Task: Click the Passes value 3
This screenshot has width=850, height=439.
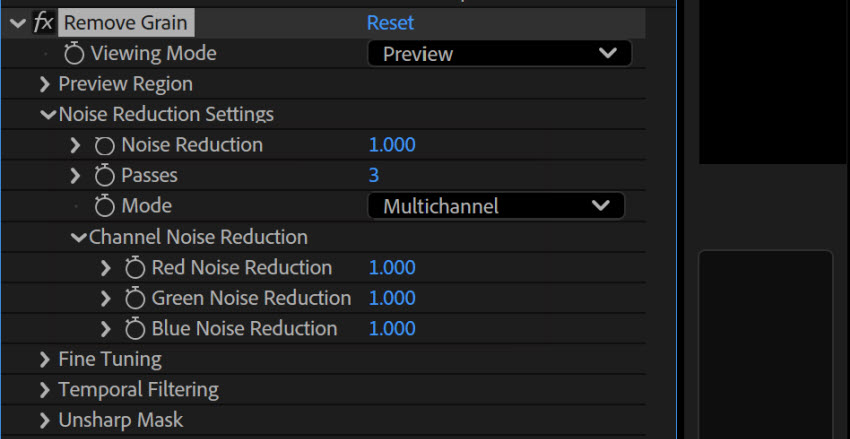Action: pos(374,176)
